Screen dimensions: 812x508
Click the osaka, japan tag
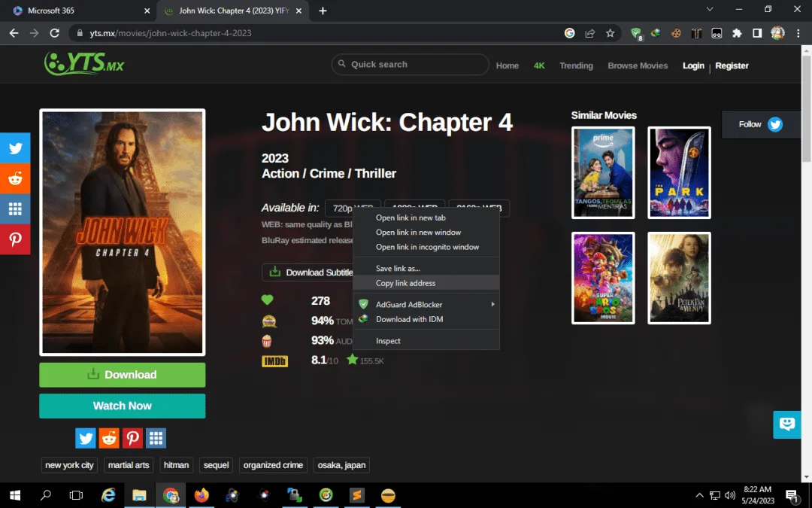tap(341, 465)
